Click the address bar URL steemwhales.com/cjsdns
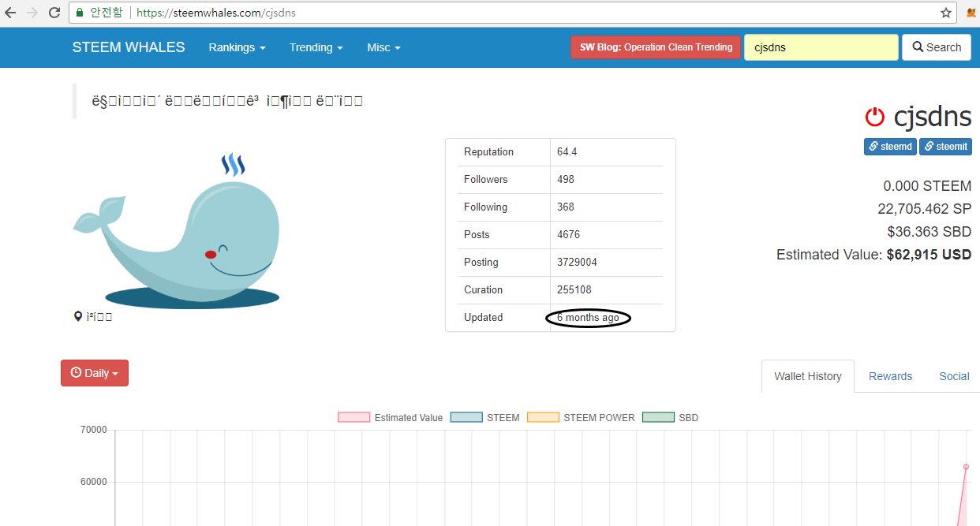 tap(216, 13)
